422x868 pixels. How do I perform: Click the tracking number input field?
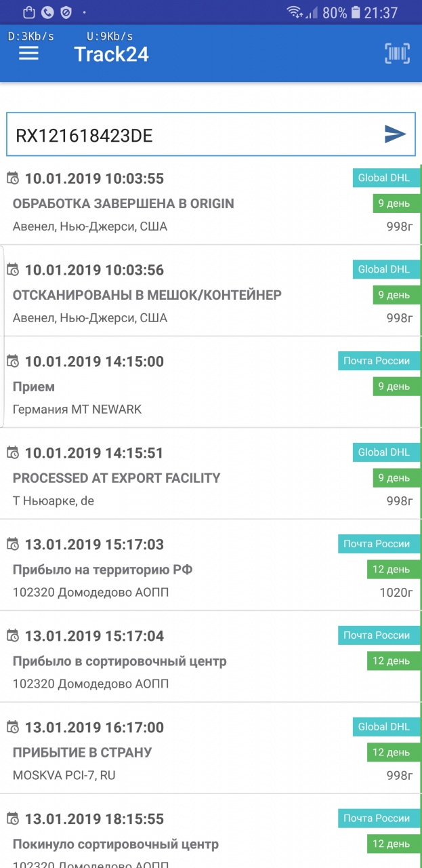tap(196, 136)
